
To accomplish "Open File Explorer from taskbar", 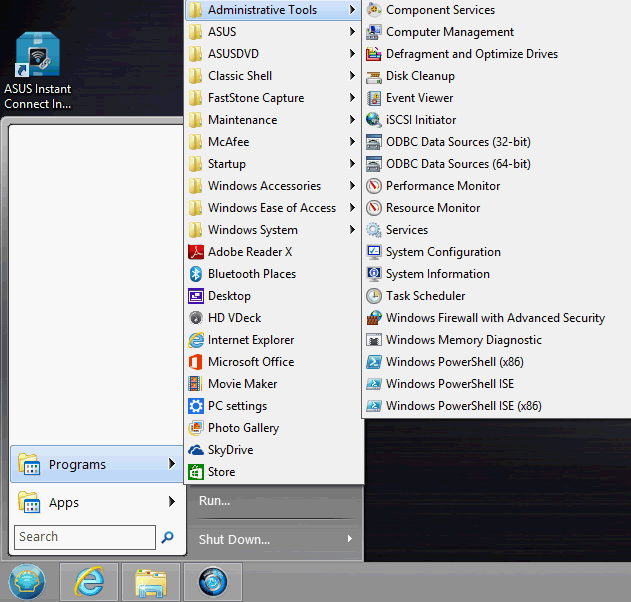I will (151, 582).
